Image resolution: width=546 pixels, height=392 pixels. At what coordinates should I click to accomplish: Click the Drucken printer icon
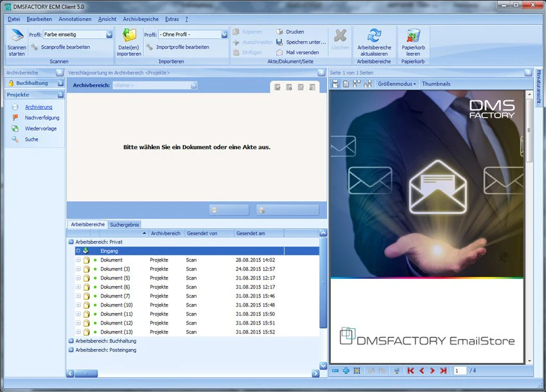coord(279,31)
